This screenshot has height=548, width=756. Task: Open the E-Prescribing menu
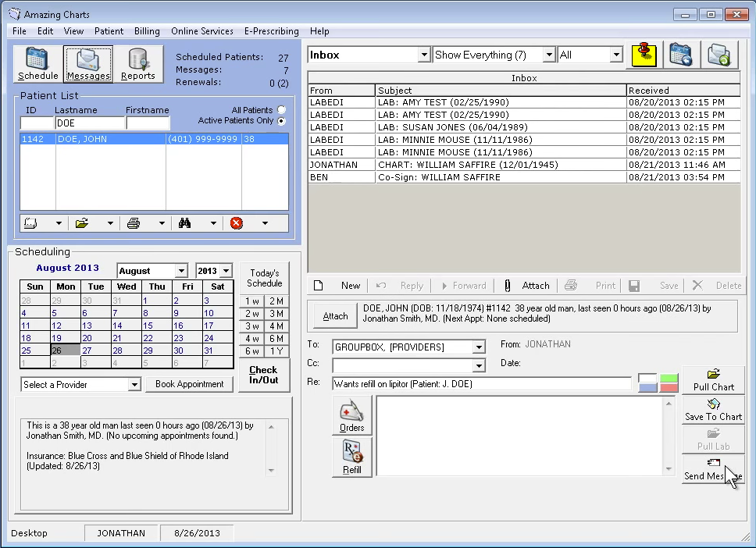(271, 31)
